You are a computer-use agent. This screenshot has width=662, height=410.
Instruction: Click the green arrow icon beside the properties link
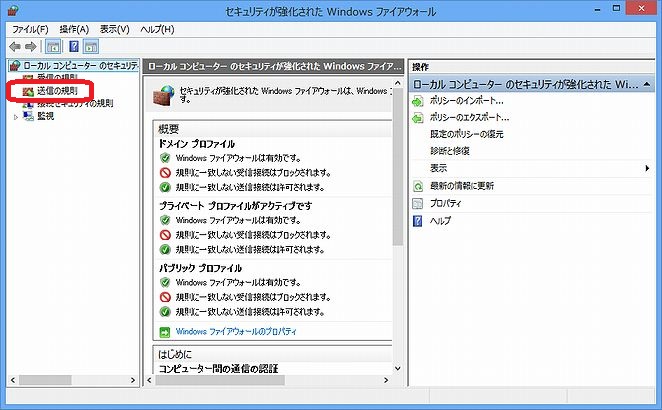click(x=165, y=332)
